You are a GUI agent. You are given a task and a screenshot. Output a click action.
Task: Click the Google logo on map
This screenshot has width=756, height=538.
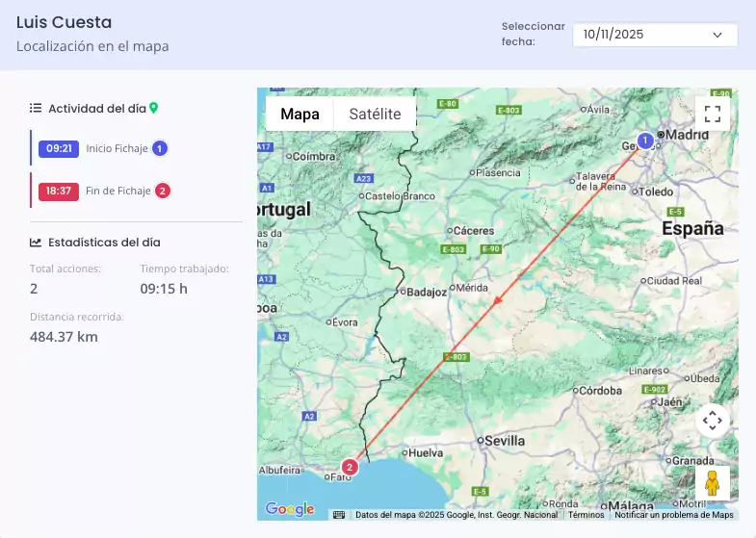[x=290, y=509]
